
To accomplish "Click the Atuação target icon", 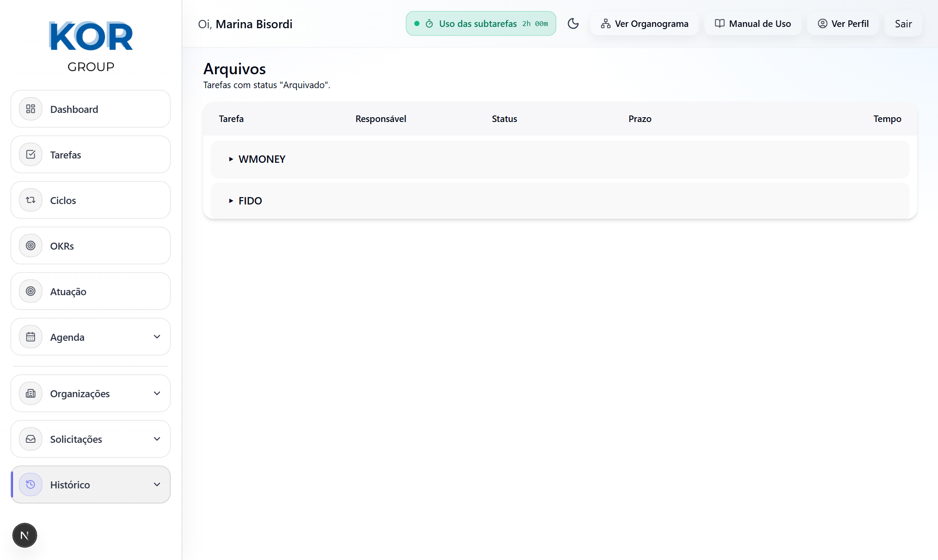I will pyautogui.click(x=30, y=291).
